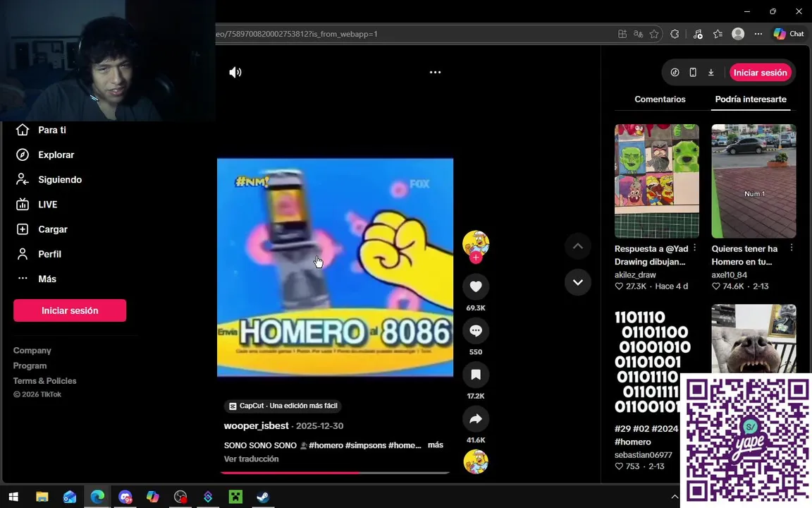Open the akilez_draw drawings video thumbnail
Viewport: 812px width, 508px height.
[x=657, y=181]
